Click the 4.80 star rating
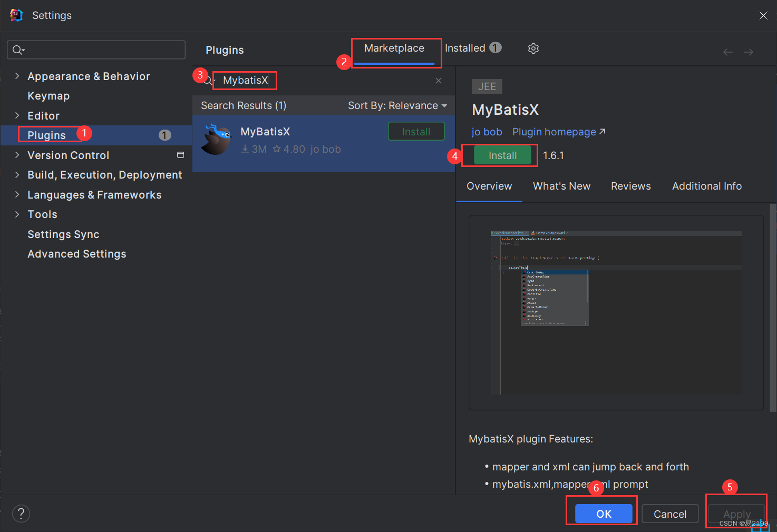This screenshot has height=532, width=777. pyautogui.click(x=289, y=149)
